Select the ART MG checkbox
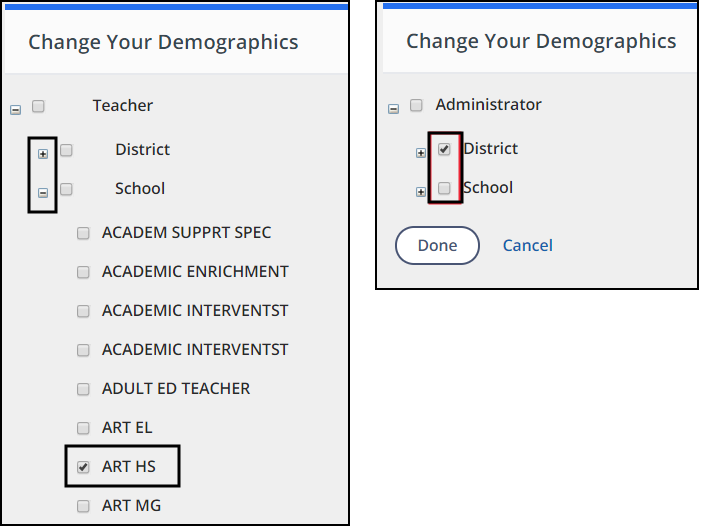Screen dimensions: 709x526 (x=84, y=506)
